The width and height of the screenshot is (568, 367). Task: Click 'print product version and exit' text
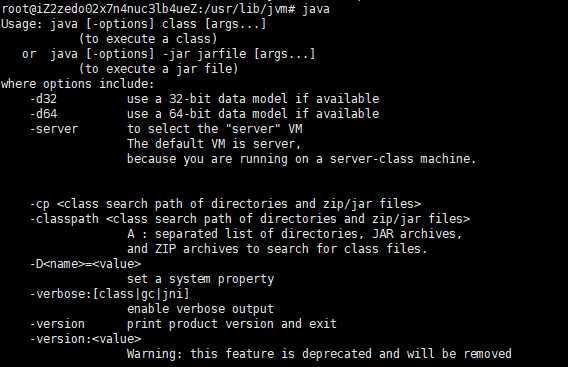pos(232,324)
